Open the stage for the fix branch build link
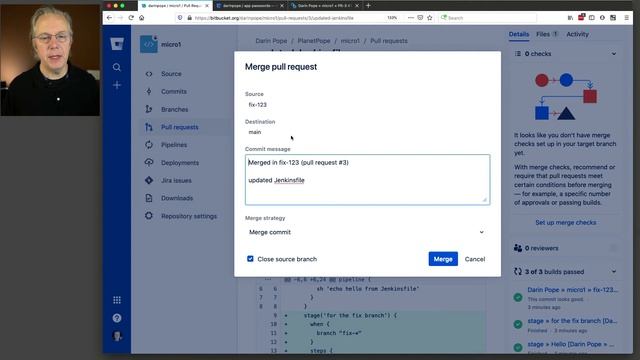640x360 pixels. [572, 321]
